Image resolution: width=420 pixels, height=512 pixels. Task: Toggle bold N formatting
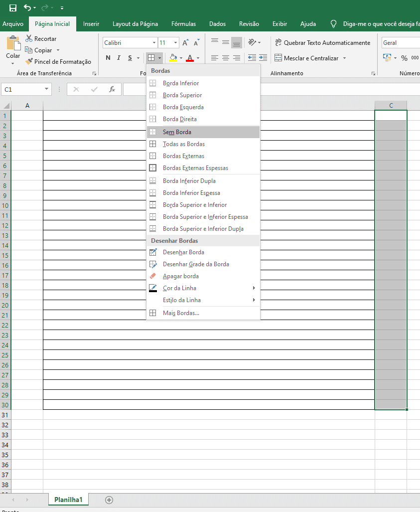coord(108,58)
